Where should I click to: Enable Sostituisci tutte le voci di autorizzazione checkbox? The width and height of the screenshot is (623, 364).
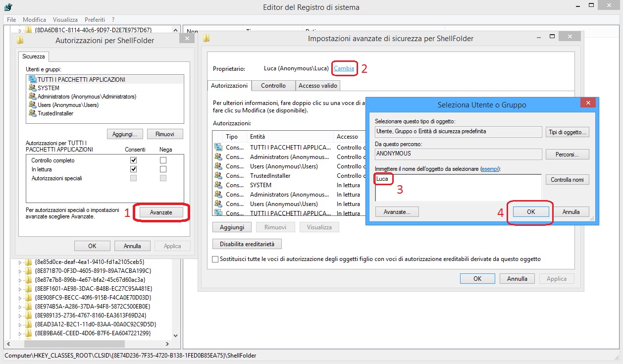pyautogui.click(x=215, y=259)
